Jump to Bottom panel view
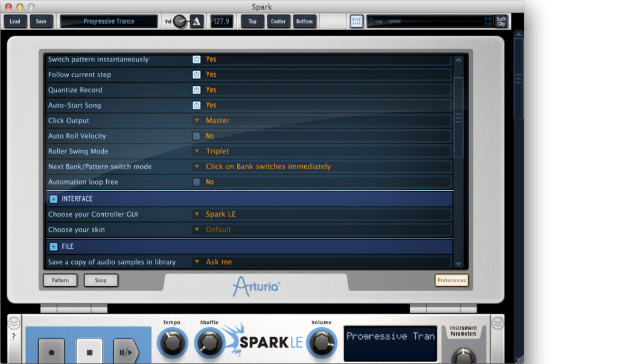The image size is (618, 364). 304,21
